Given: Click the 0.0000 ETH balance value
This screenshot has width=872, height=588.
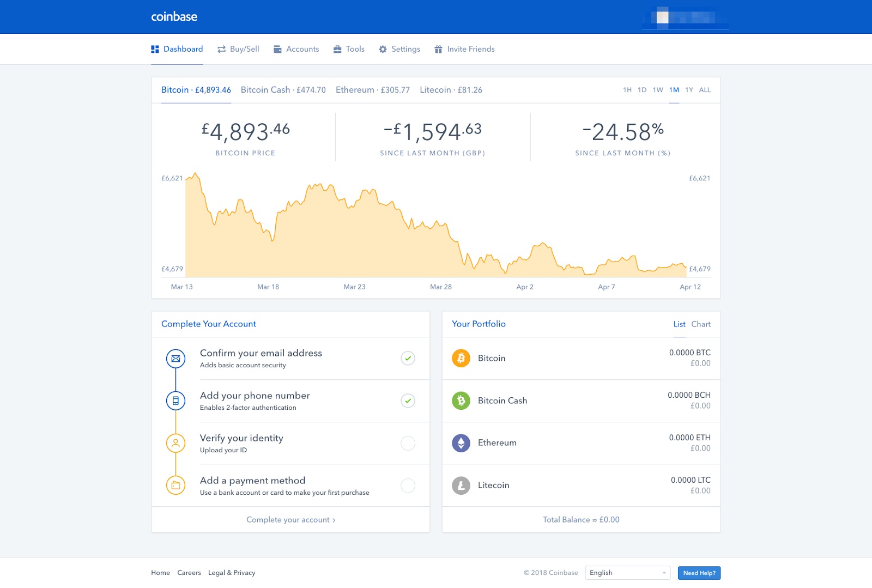Looking at the screenshot, I should click(x=690, y=438).
